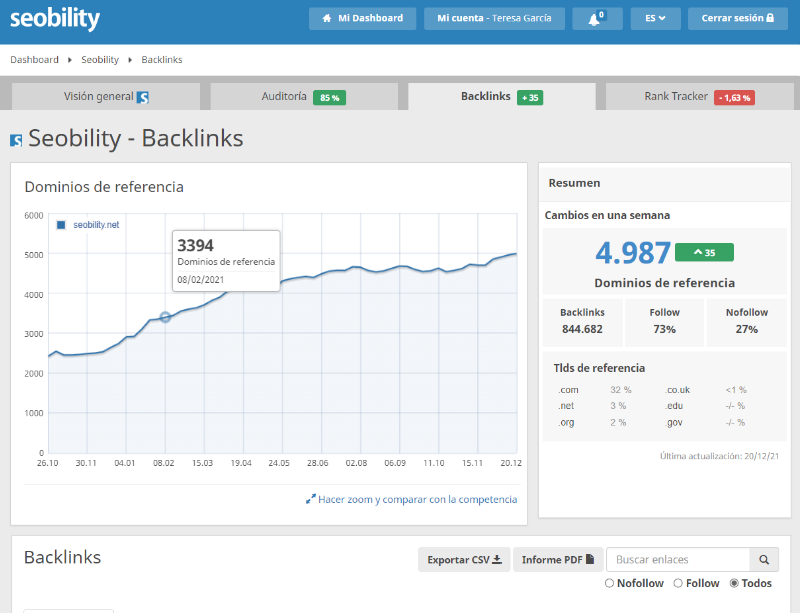Click Exportar CSV button

coord(464,559)
